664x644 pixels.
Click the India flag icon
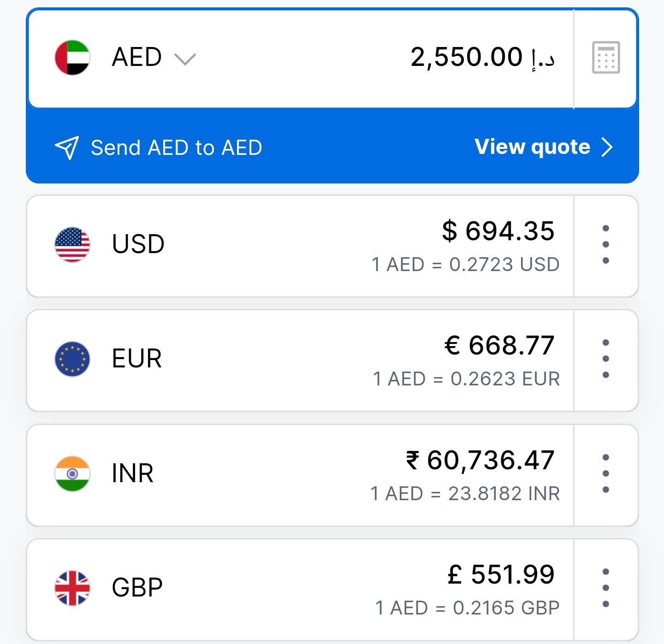click(72, 473)
